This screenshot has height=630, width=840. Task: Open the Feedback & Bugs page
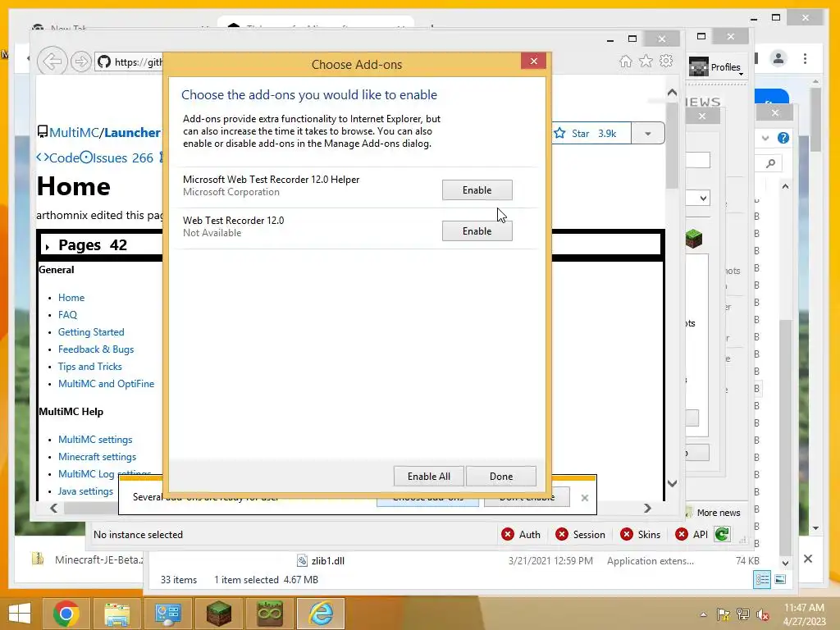click(x=96, y=349)
